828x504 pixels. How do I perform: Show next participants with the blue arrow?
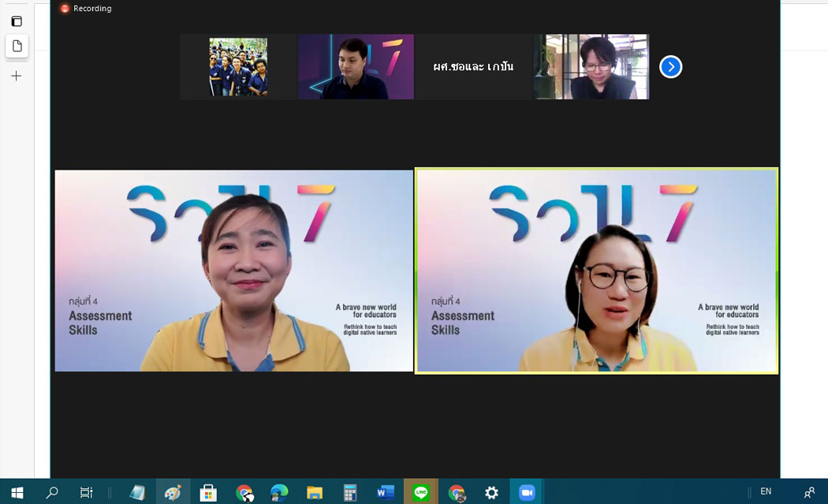670,67
